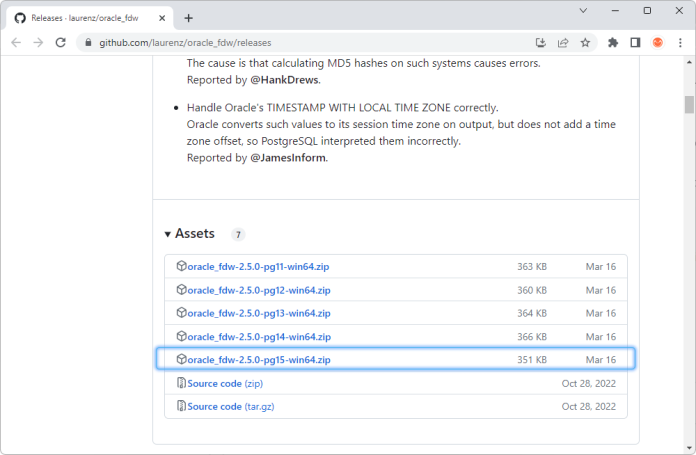Click the pg15 package cube icon

[181, 359]
